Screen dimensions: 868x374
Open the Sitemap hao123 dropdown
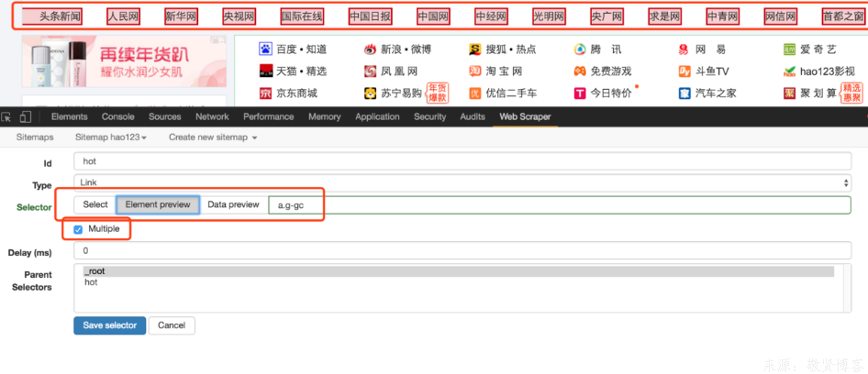[111, 137]
